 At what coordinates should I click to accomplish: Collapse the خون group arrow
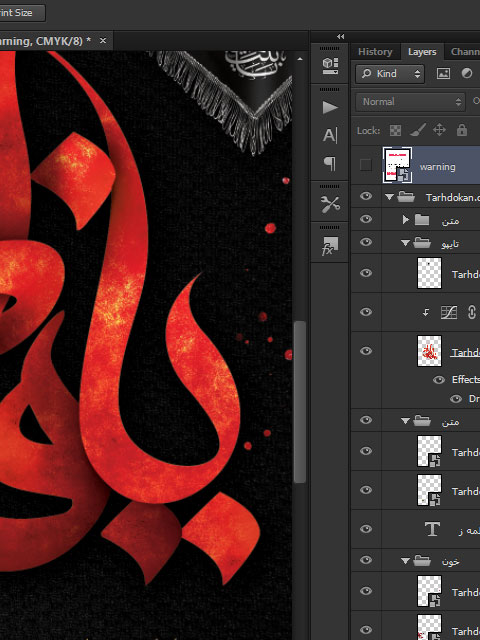405,561
